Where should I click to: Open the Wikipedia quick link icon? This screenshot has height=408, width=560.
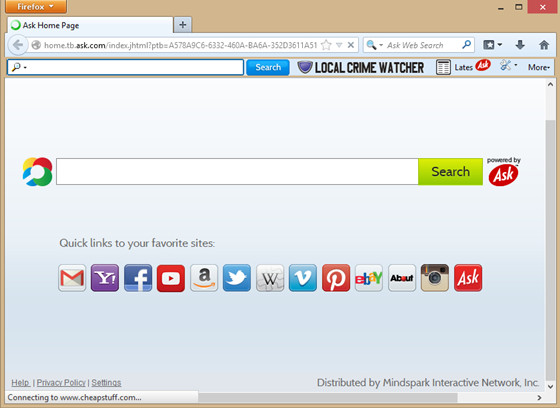(x=270, y=278)
